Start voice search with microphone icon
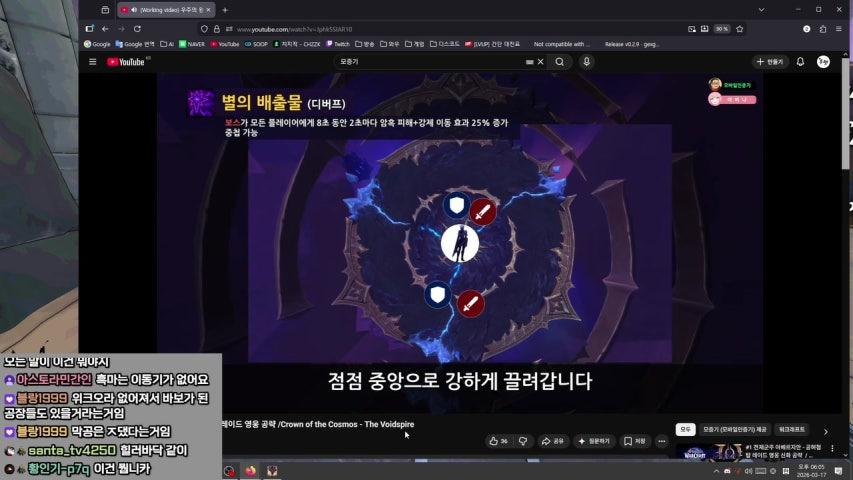Viewport: 853px width, 480px height. coord(586,62)
